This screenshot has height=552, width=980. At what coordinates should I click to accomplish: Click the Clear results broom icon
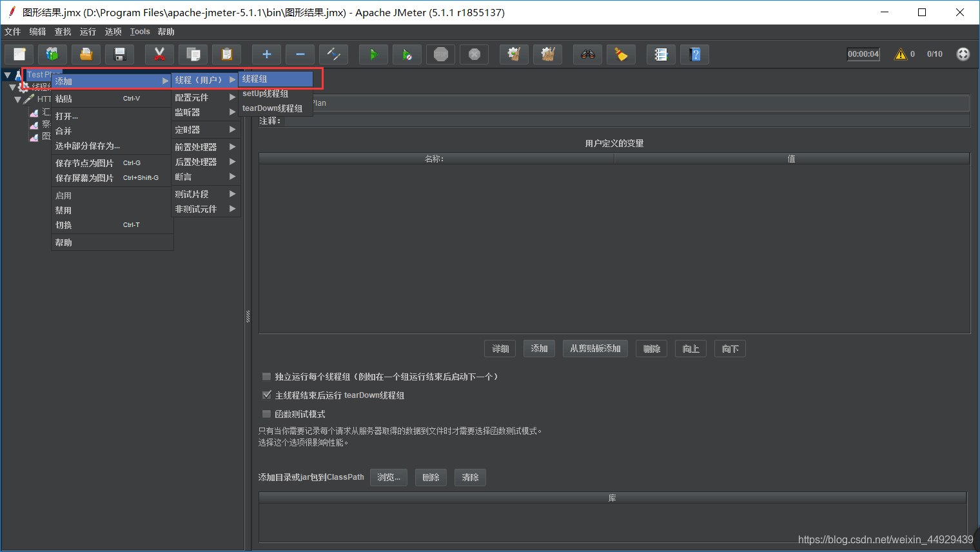[514, 54]
